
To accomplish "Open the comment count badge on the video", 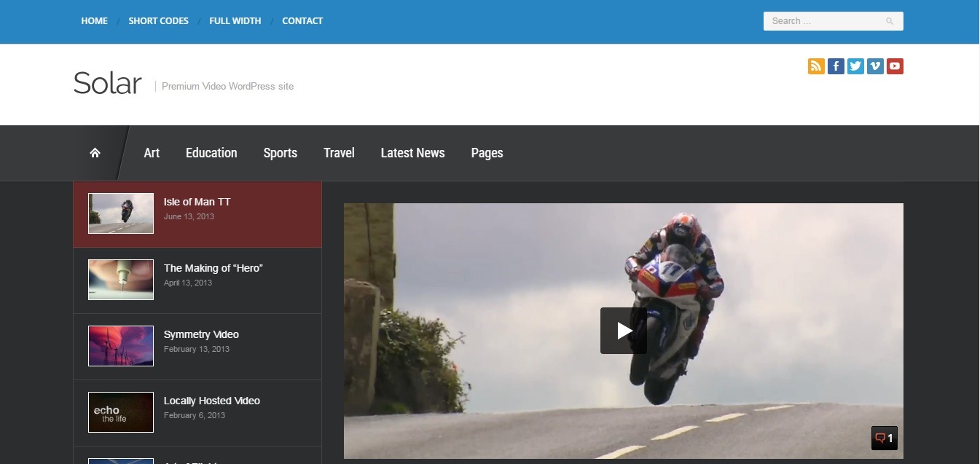I will (x=884, y=438).
